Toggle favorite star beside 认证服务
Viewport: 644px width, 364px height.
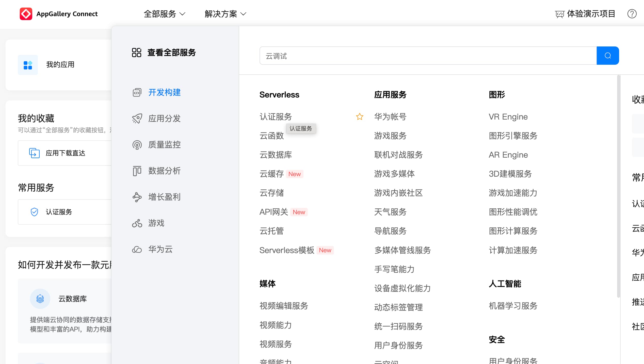click(359, 117)
